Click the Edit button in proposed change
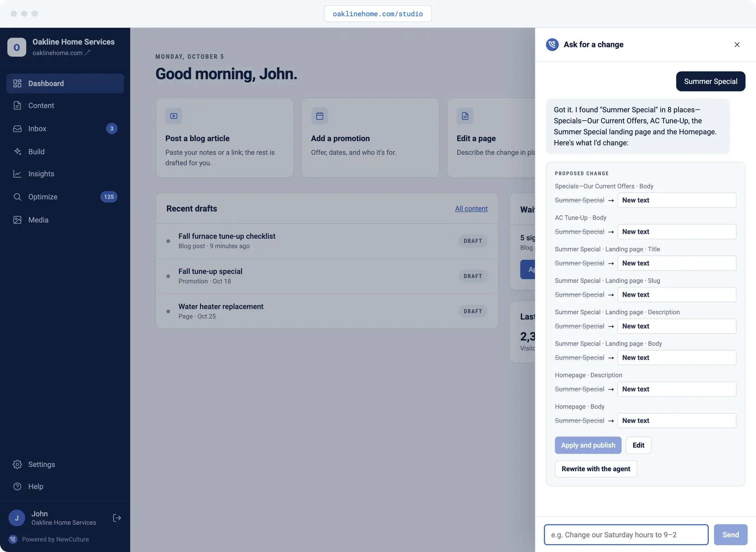 point(638,445)
